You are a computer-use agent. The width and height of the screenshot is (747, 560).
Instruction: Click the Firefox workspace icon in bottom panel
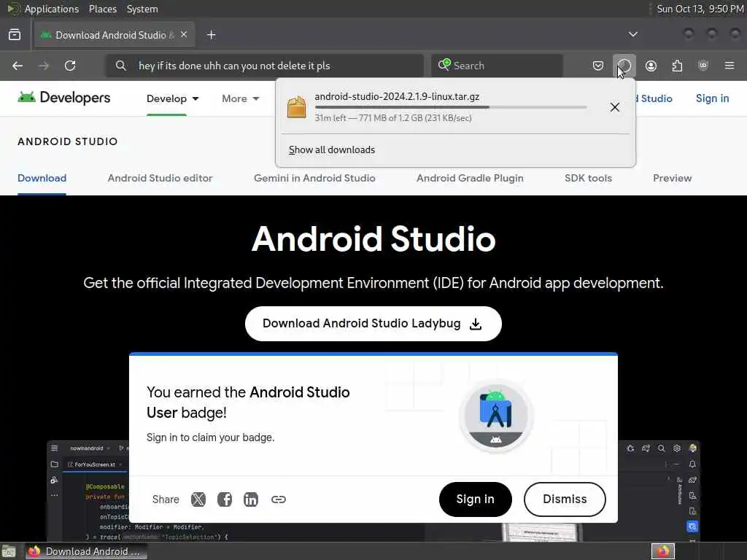coord(663,551)
